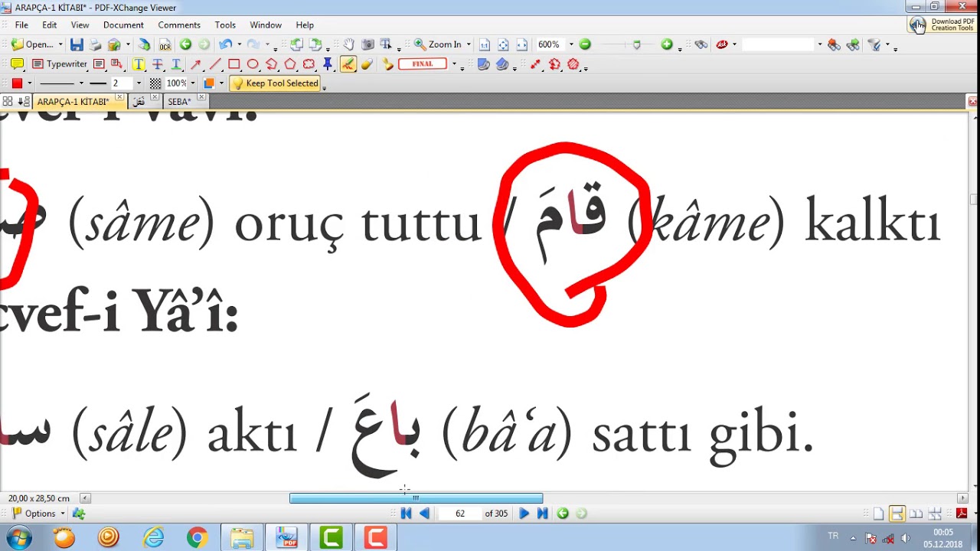Viewport: 980px width, 551px height.
Task: Switch to continuous facing pages layout
Action: point(935,514)
